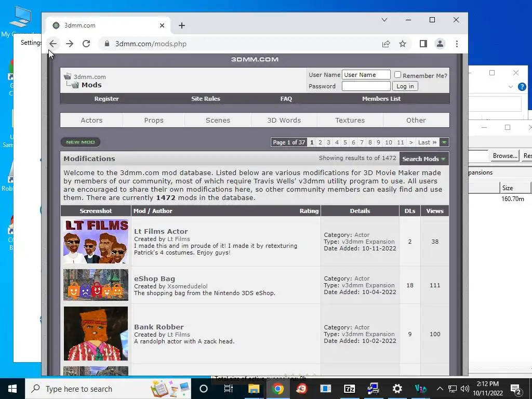Sort by the Views column header
Viewport: 532px width, 399px height.
[x=435, y=211]
